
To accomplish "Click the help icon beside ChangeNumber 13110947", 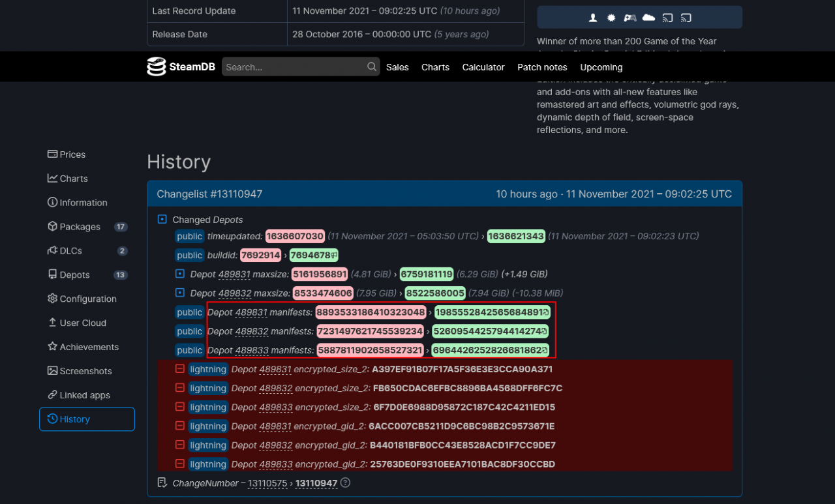I will coord(346,483).
